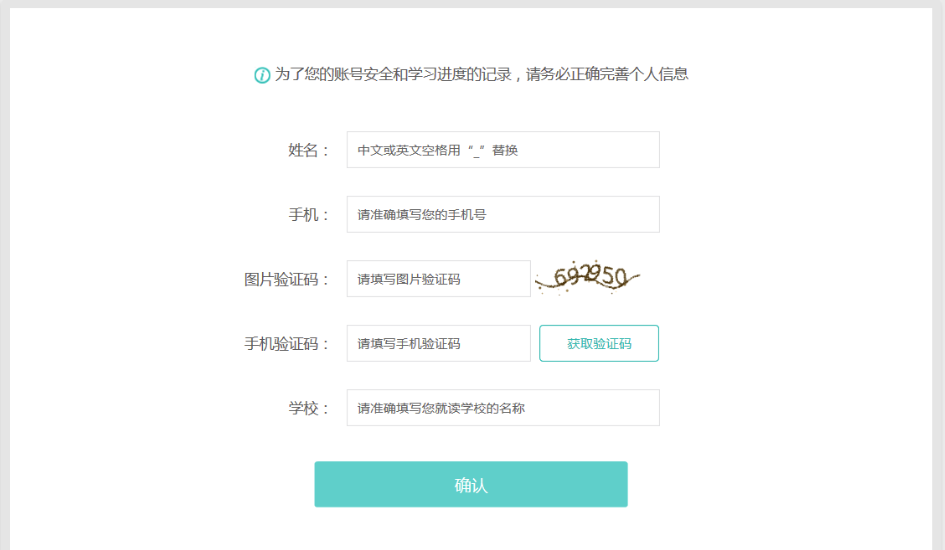Image resolution: width=945 pixels, height=550 pixels.
Task: Click the notice text 为了您的账号安全和学习进度的记录
Action: [392, 74]
